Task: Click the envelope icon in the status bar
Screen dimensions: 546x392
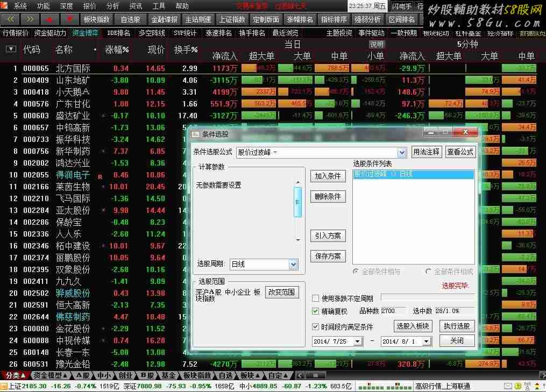Action: click(x=508, y=386)
